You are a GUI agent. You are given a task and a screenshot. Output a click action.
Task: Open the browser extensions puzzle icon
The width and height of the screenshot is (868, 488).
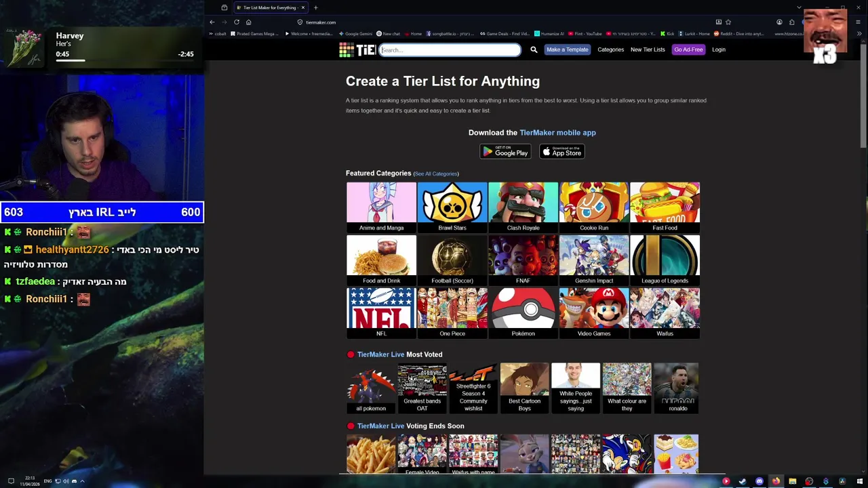coord(791,22)
